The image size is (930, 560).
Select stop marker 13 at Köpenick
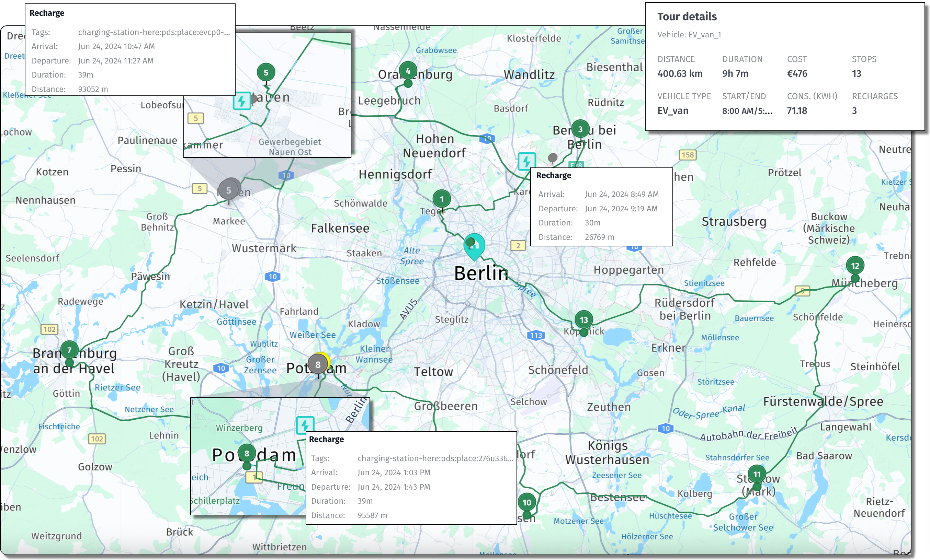(583, 320)
